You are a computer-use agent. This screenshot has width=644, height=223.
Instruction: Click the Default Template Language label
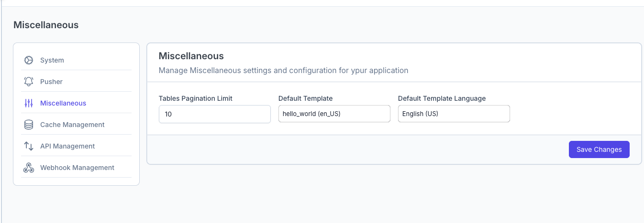tap(442, 98)
